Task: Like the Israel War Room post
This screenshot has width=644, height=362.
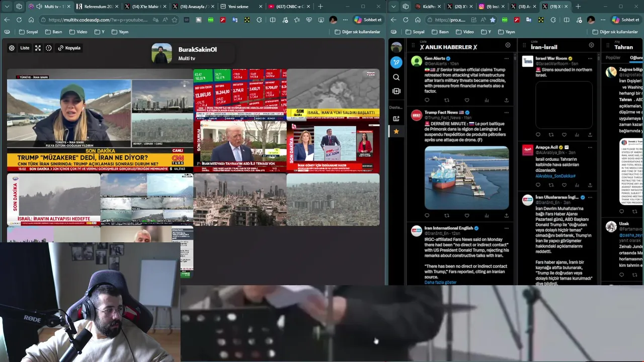Action: [x=564, y=135]
